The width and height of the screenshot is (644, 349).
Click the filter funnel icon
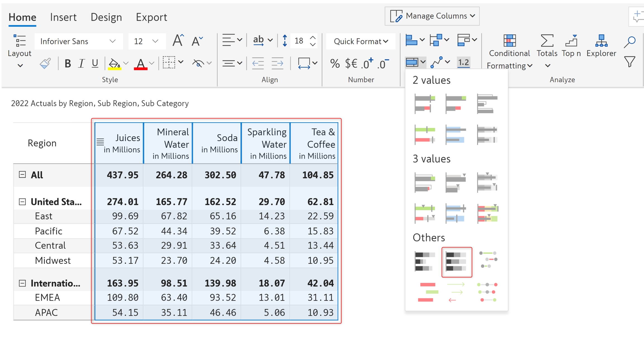[630, 62]
